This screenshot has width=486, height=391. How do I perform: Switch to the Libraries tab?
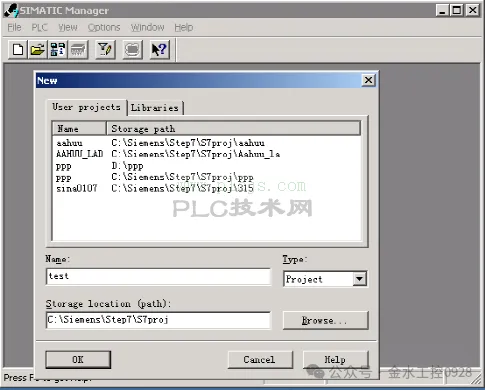pos(155,108)
